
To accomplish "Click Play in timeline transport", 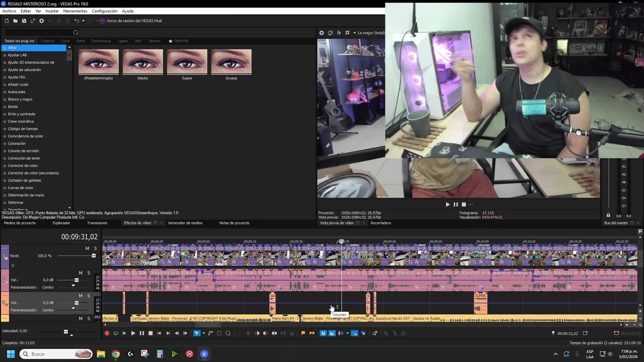I will click(x=133, y=333).
